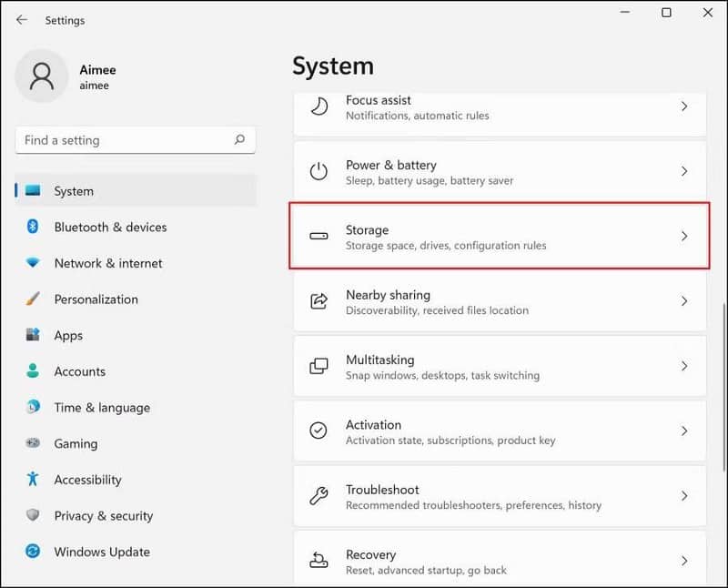This screenshot has width=728, height=588.
Task: Click the Network & internet globe icon
Action: (32, 263)
